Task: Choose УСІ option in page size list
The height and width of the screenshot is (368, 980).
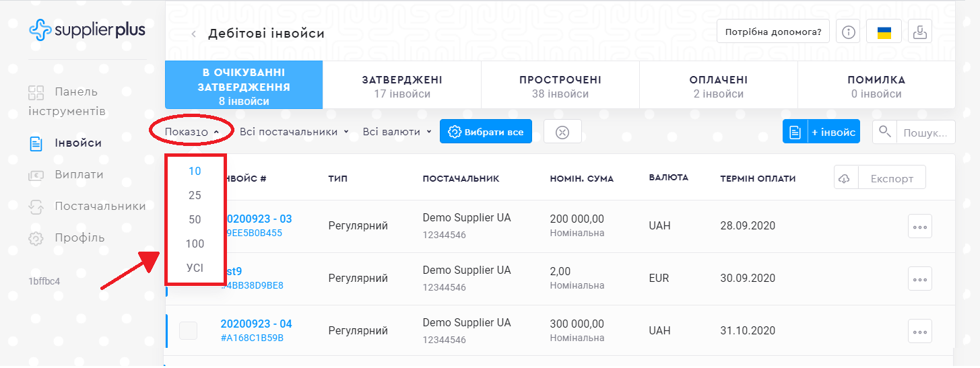Action: 195,268
